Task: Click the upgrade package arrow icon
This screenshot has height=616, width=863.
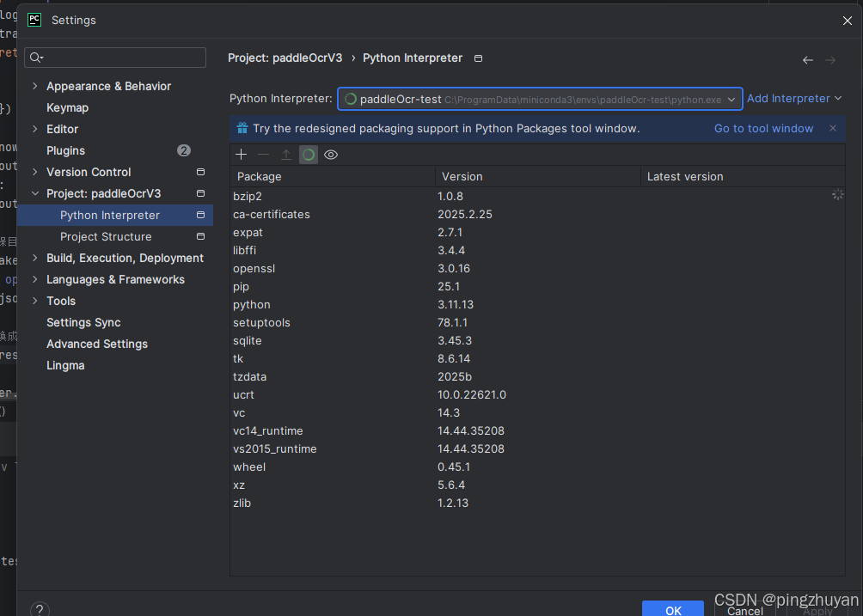Action: [286, 155]
